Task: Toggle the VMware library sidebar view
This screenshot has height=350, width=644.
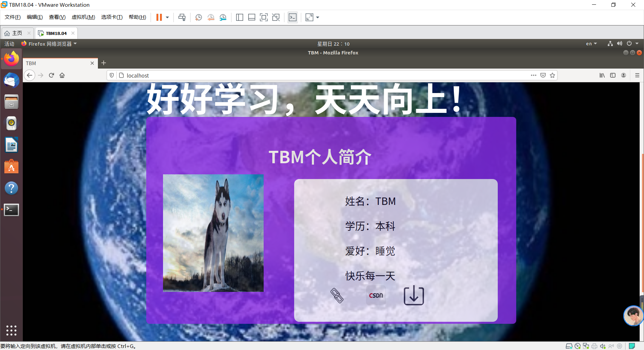Action: [239, 17]
